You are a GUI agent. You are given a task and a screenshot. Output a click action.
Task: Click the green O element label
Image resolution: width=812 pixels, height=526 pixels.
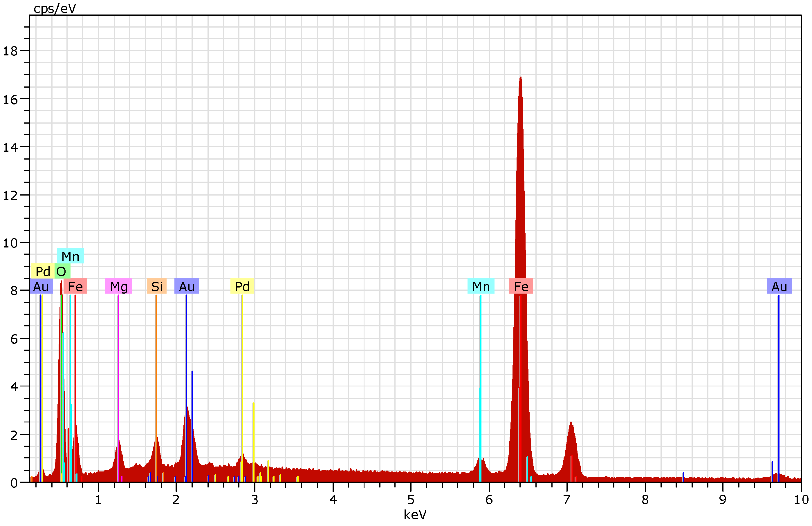click(62, 272)
